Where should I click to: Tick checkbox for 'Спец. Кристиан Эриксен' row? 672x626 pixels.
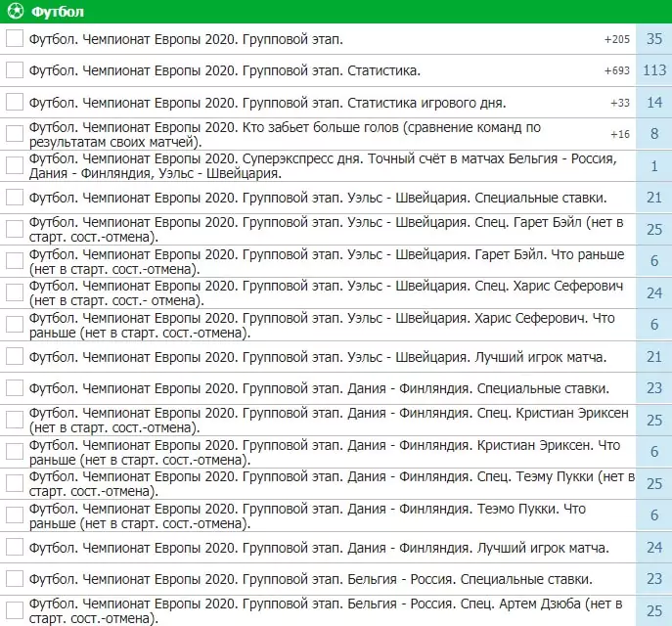(x=15, y=420)
